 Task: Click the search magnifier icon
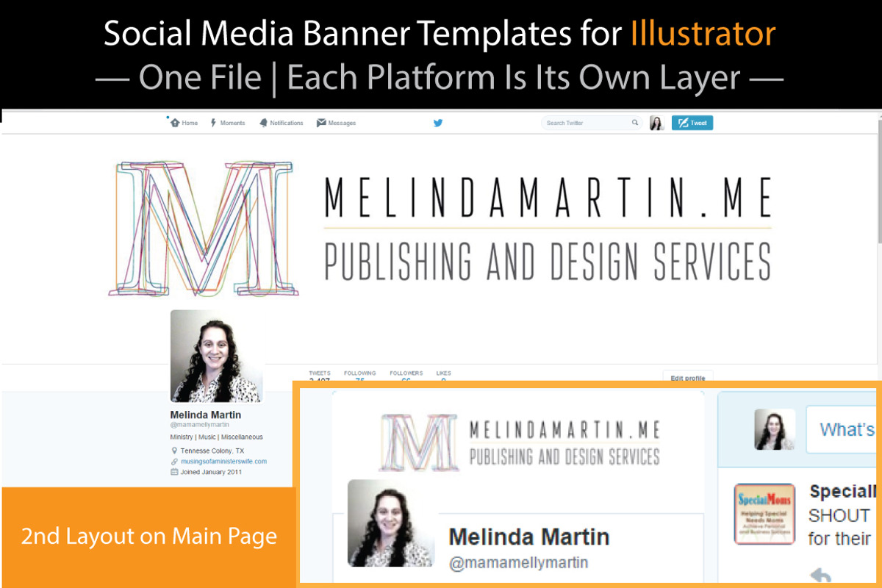coord(635,123)
